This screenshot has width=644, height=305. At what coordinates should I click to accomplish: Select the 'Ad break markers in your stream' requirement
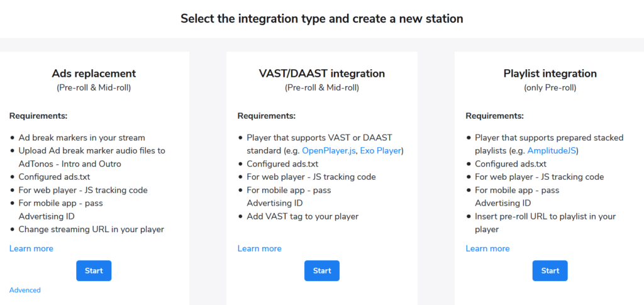point(82,138)
